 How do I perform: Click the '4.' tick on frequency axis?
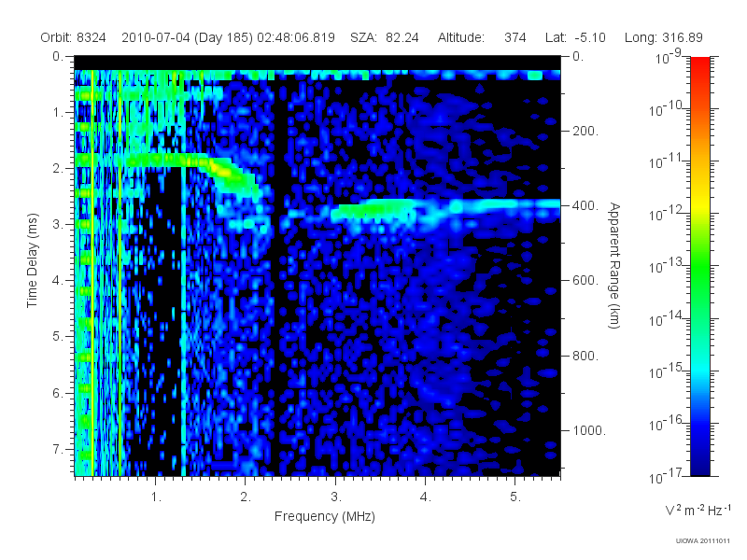[x=426, y=497]
